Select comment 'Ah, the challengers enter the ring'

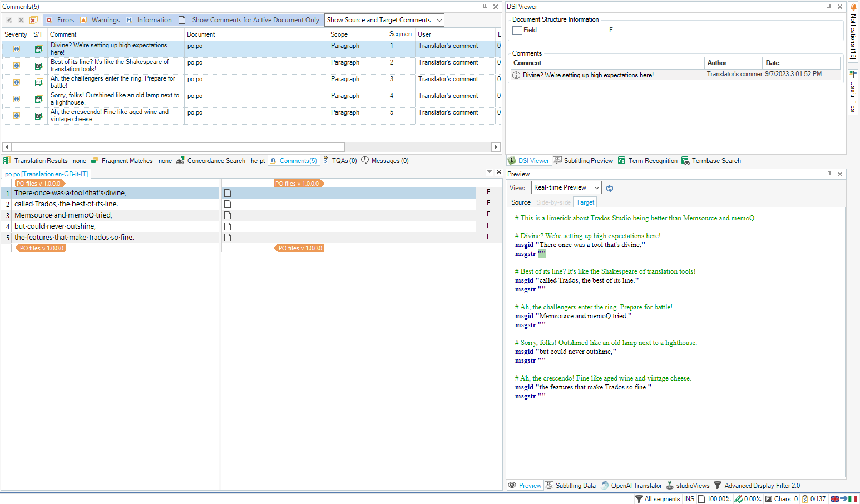tap(250, 82)
